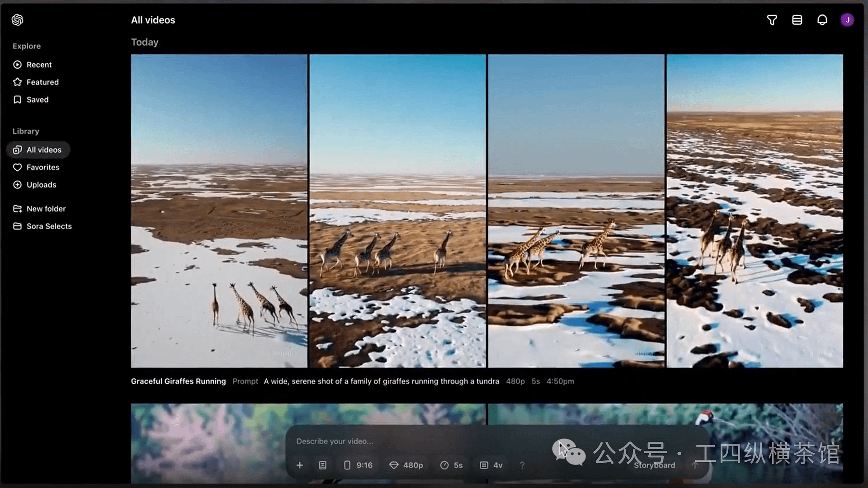Open notifications bell icon
The height and width of the screenshot is (488, 868).
[822, 20]
